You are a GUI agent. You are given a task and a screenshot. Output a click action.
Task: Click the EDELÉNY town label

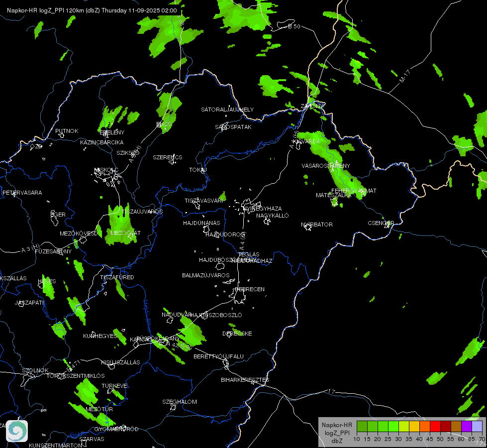112,132
